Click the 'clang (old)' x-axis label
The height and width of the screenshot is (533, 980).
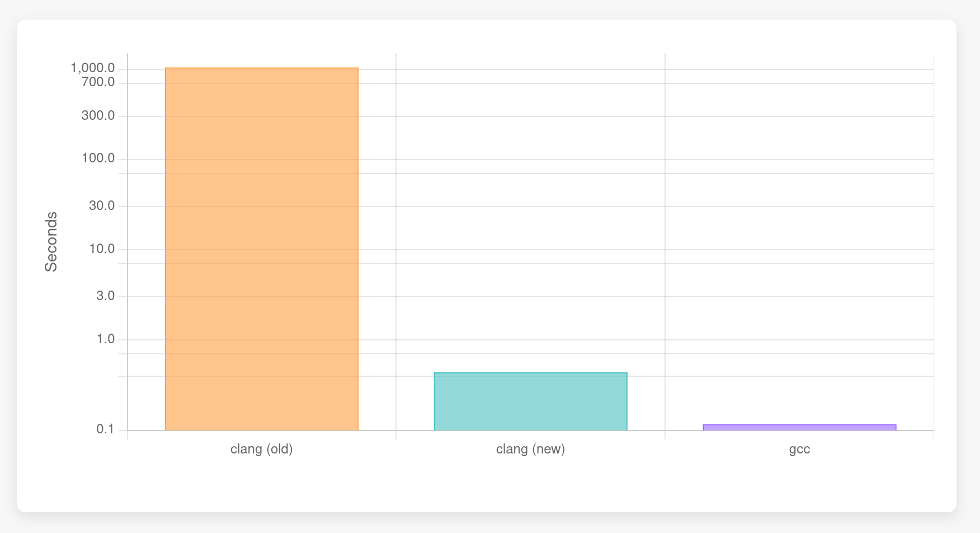tap(262, 449)
